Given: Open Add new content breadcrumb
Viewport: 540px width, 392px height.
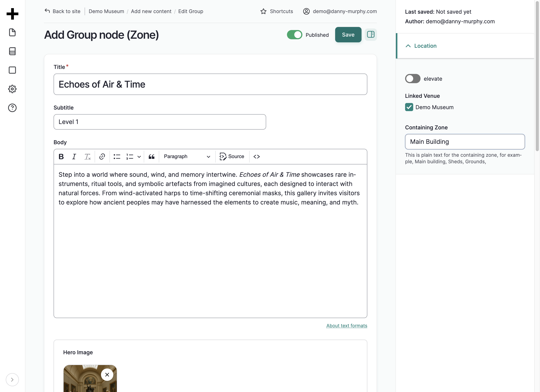Looking at the screenshot, I should 151,11.
